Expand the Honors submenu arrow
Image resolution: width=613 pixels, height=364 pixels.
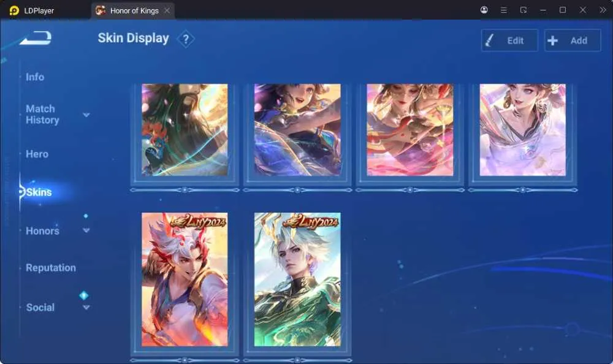coord(86,230)
